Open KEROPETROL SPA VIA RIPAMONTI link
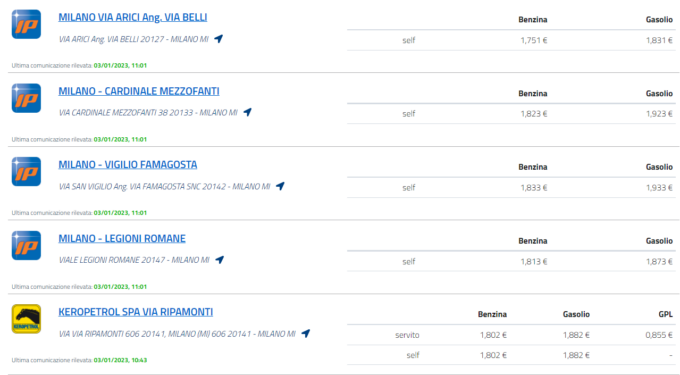 point(135,312)
